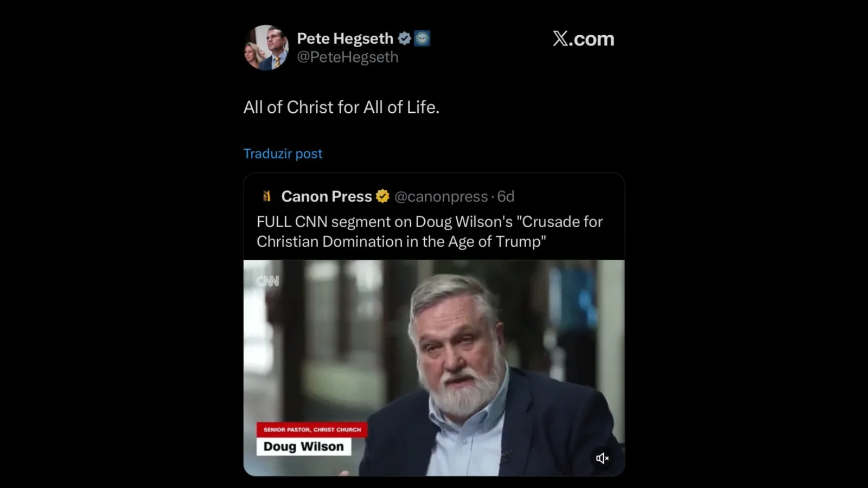Open the Pete Hegseth display name

pos(345,38)
